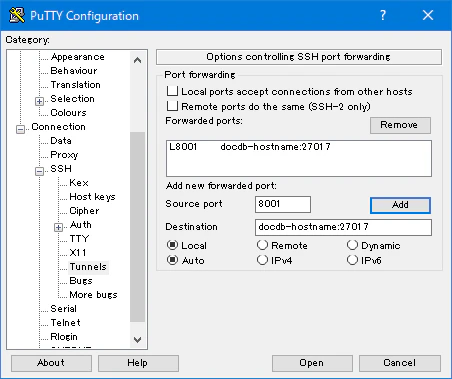The image size is (452, 379).
Task: Open the Selection category
Action: 72,99
